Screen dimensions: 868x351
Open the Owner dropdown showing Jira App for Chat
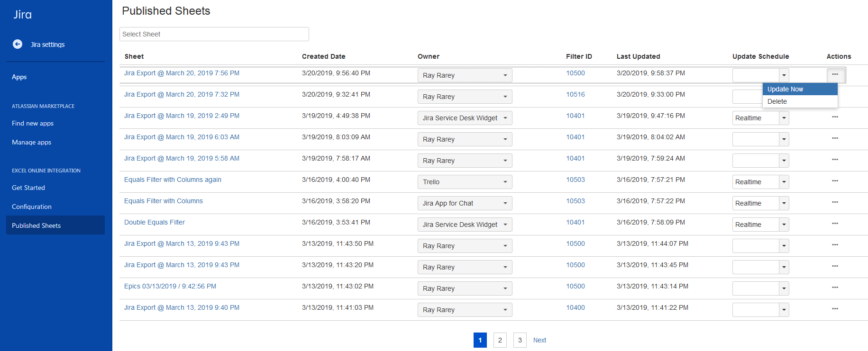click(x=464, y=203)
